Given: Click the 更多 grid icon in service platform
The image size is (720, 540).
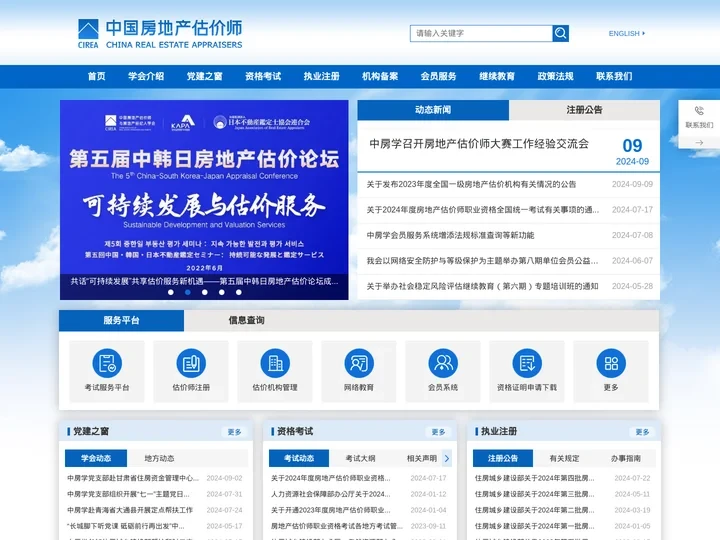Looking at the screenshot, I should tap(611, 363).
